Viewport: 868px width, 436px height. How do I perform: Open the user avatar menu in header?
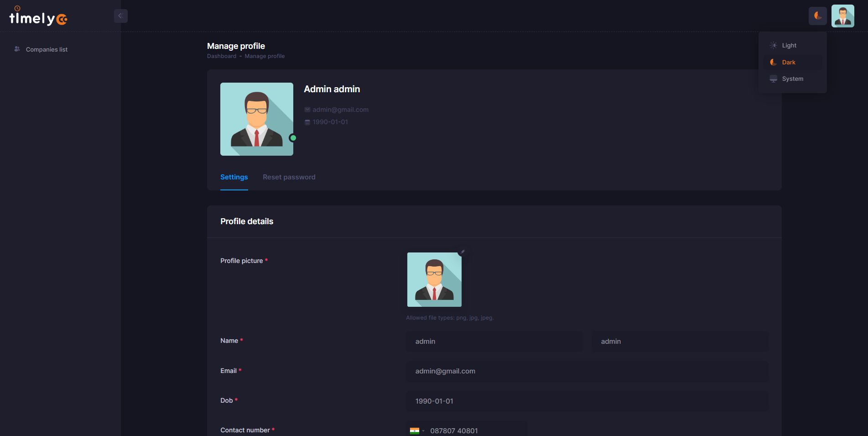pos(842,16)
